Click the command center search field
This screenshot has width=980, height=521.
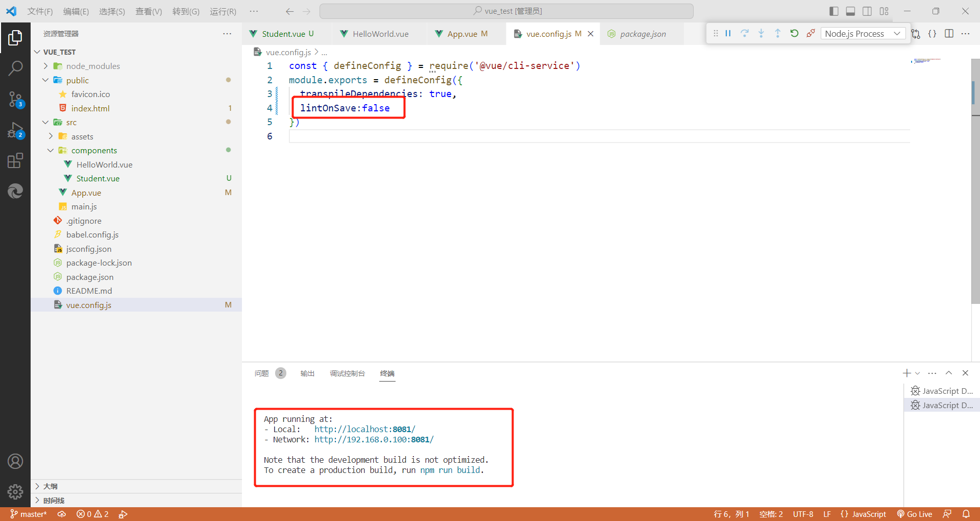point(508,11)
